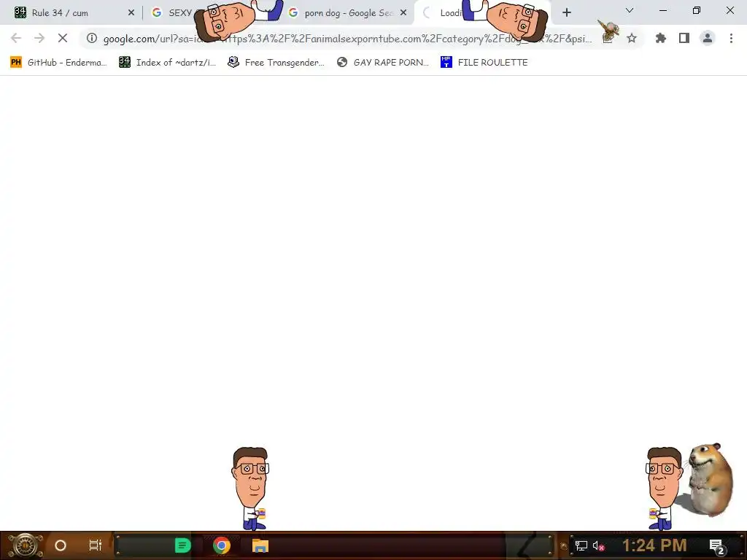
Task: Click the muted volume tray icon
Action: (x=599, y=545)
